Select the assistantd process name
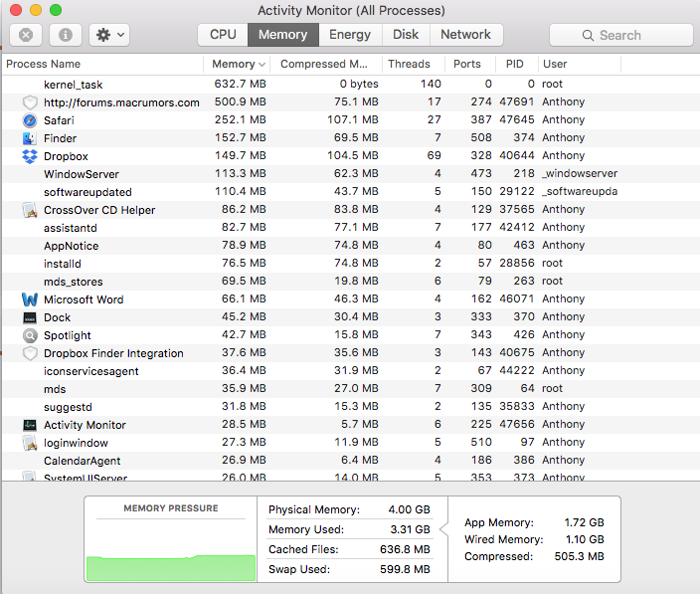 pyautogui.click(x=70, y=228)
